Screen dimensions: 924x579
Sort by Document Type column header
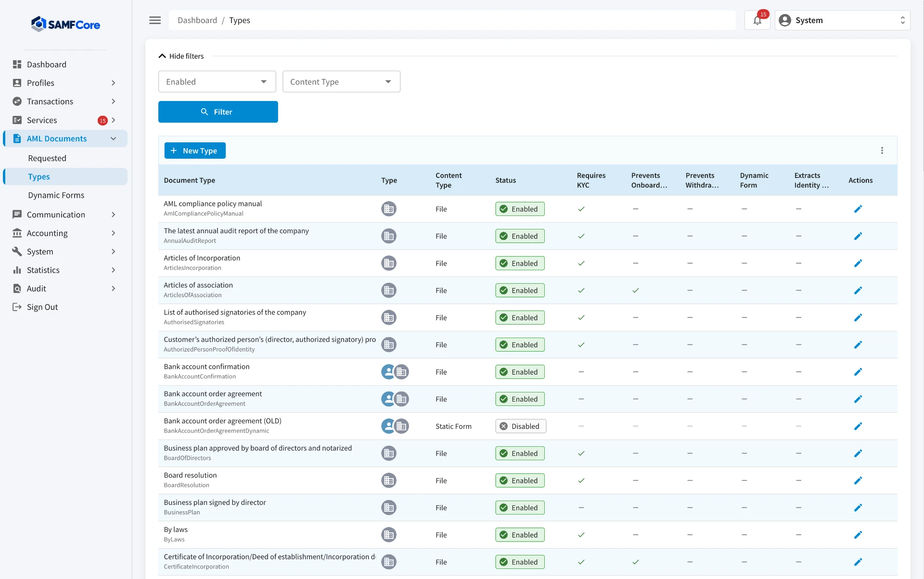190,180
